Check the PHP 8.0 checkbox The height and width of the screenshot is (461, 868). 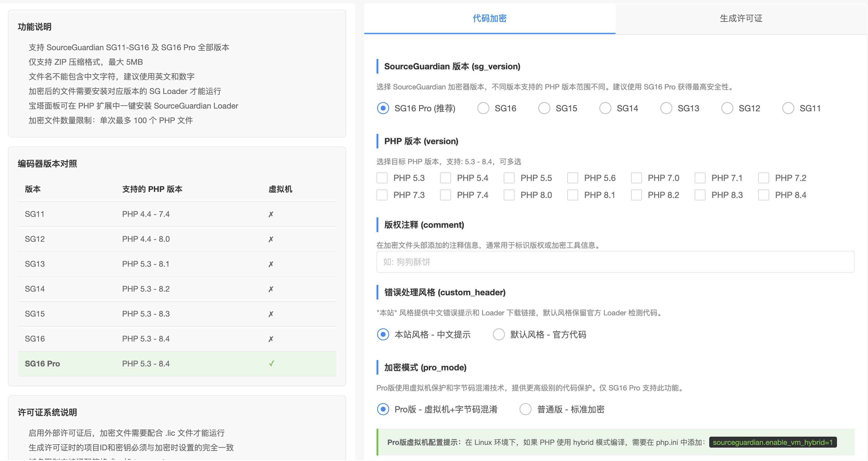coord(509,195)
